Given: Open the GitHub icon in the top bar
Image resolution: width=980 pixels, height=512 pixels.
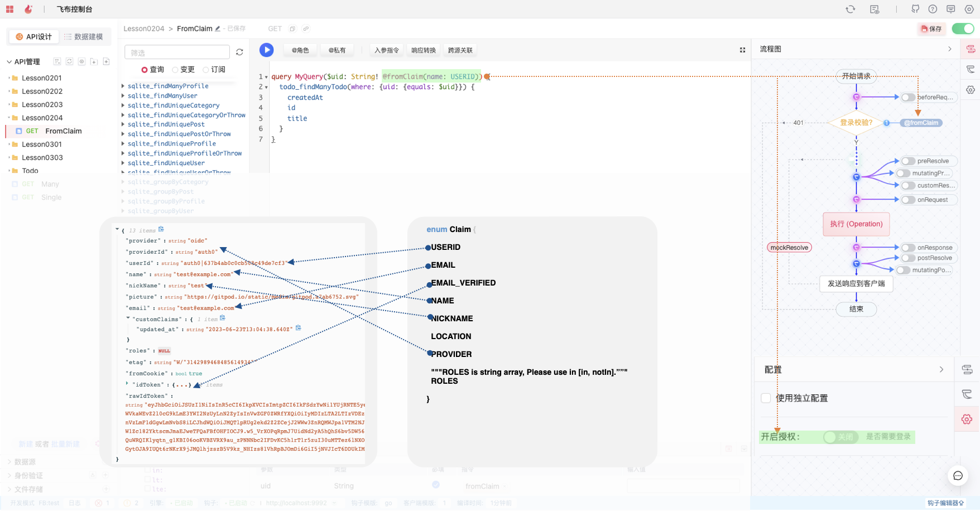Looking at the screenshot, I should pyautogui.click(x=915, y=9).
